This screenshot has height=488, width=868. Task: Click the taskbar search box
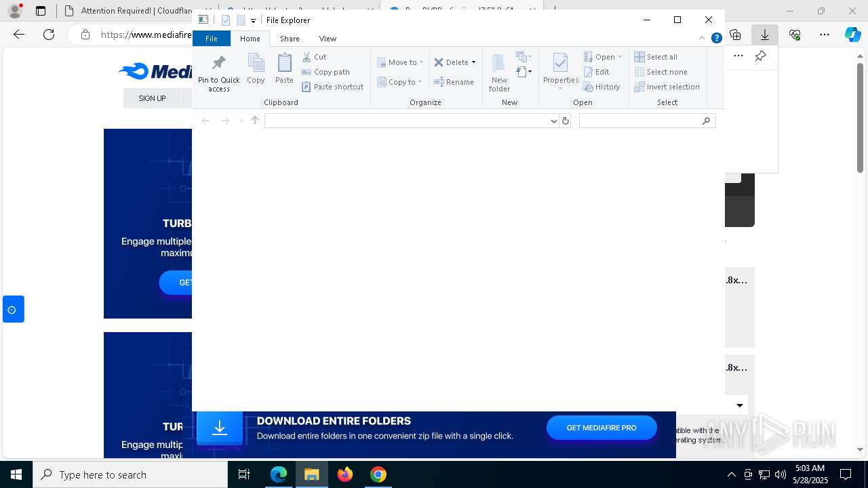point(130,474)
